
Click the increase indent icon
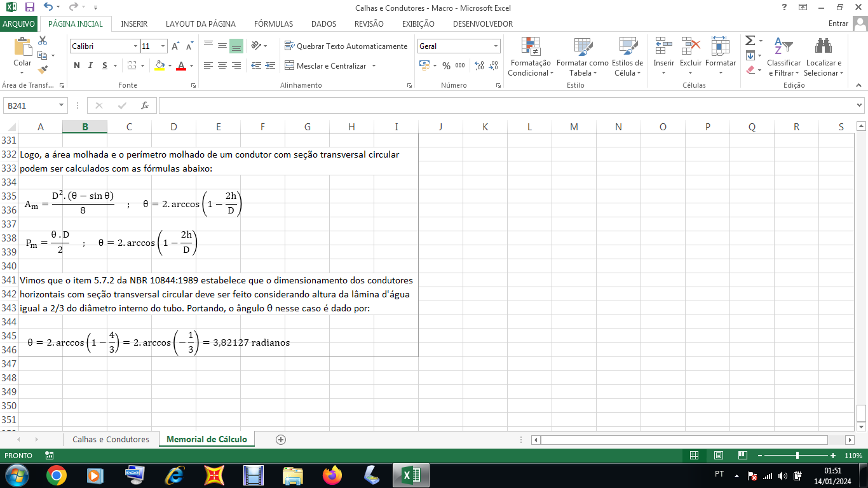coord(271,65)
